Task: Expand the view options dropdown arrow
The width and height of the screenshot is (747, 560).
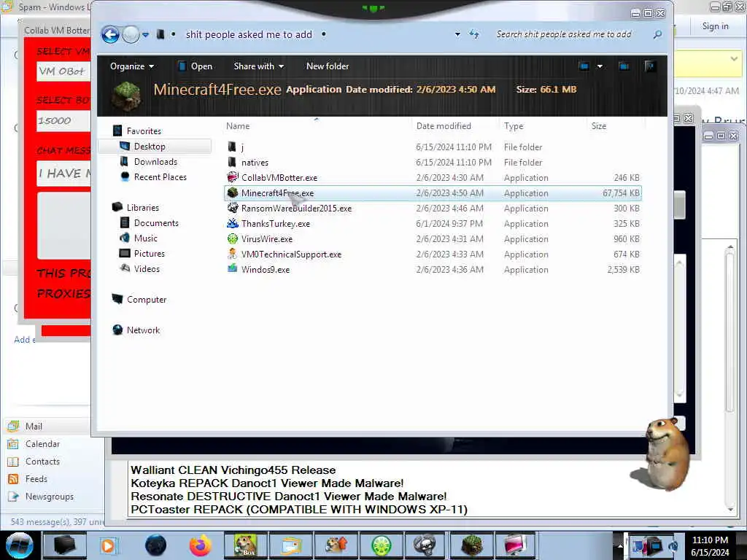Action: [600, 66]
